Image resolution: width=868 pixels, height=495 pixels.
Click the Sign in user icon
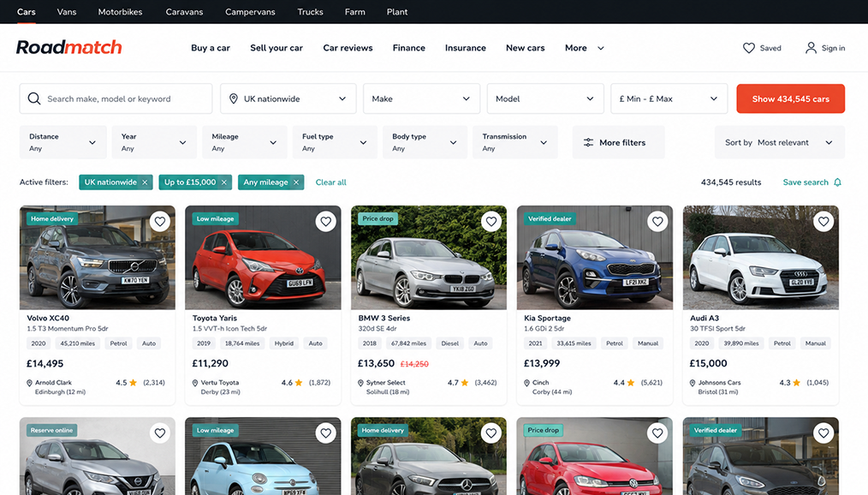pyautogui.click(x=811, y=48)
